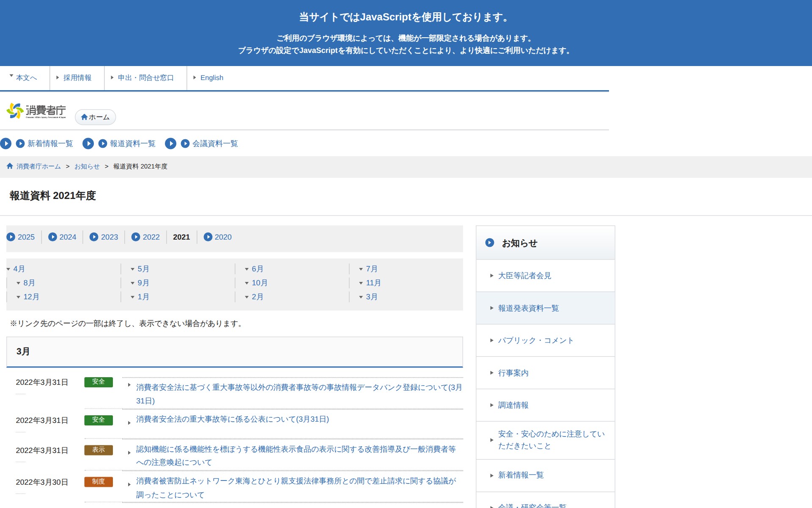
Task: Expand the 4月 month section
Action: pyautogui.click(x=19, y=268)
